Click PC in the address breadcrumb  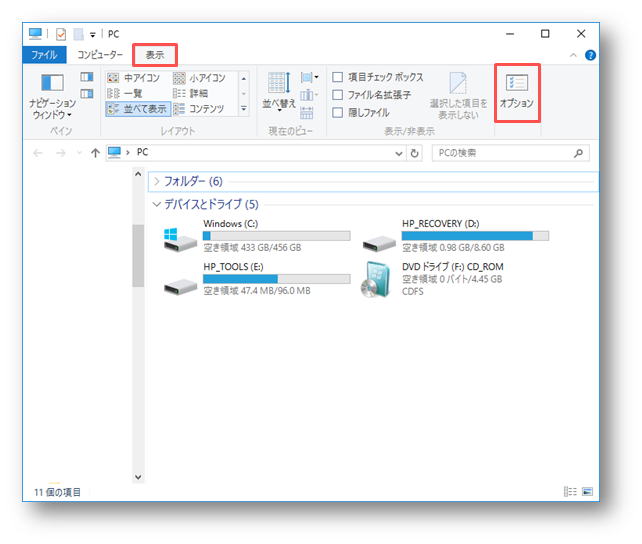[142, 152]
